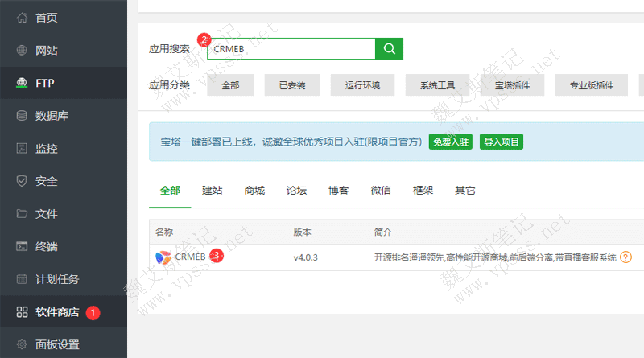The height and width of the screenshot is (358, 644).
Task: Click the folder icon beside 文件
Action: click(x=22, y=213)
